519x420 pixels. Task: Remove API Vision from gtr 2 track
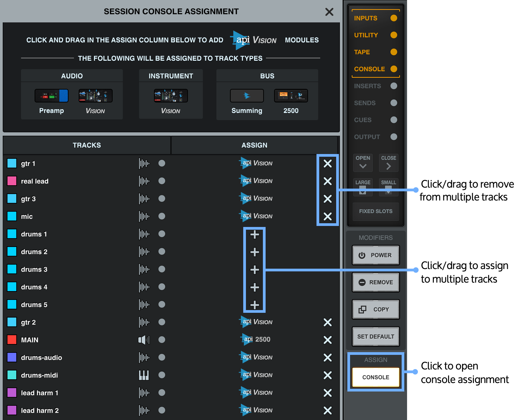coord(327,322)
